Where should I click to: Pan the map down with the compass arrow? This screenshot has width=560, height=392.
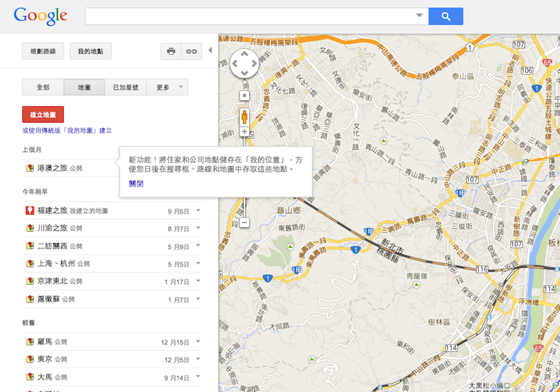tap(244, 73)
